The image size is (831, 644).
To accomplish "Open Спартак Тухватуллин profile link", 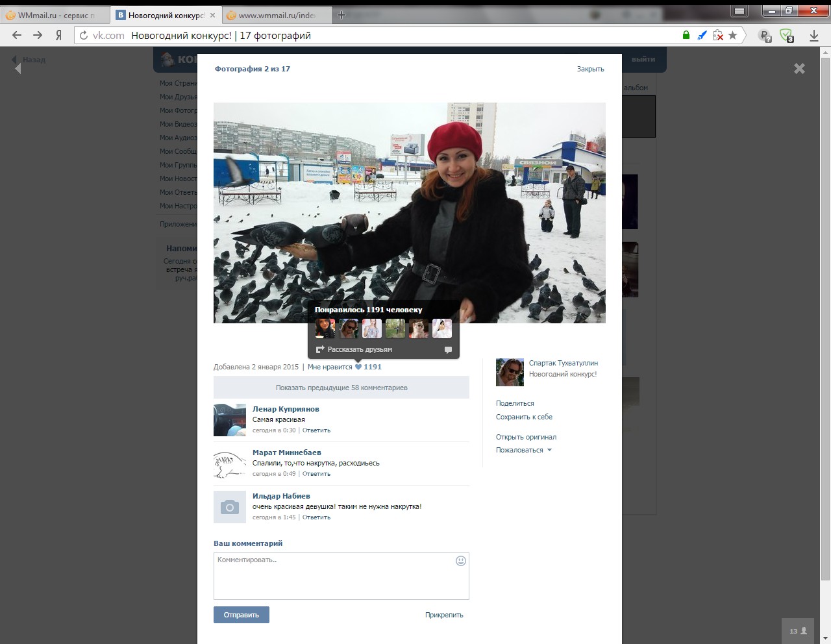I will pos(564,363).
